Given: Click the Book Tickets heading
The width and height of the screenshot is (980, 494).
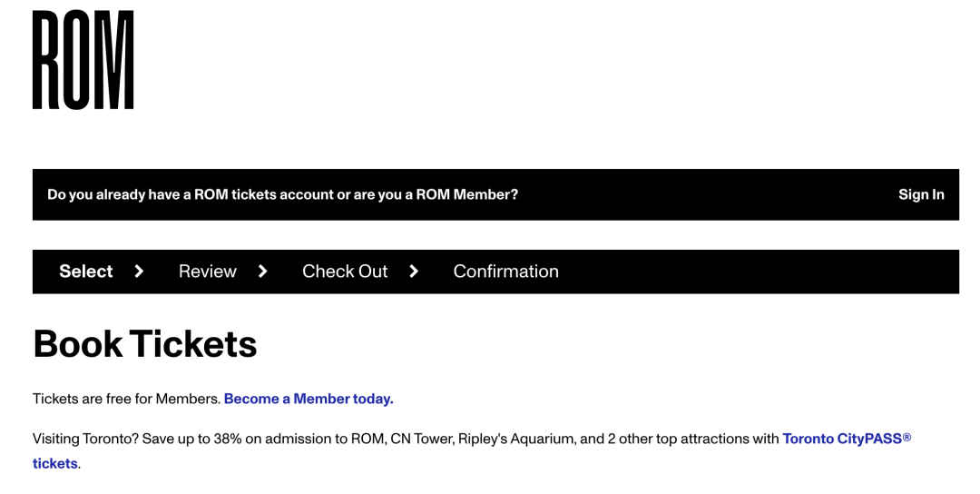Looking at the screenshot, I should [x=145, y=344].
